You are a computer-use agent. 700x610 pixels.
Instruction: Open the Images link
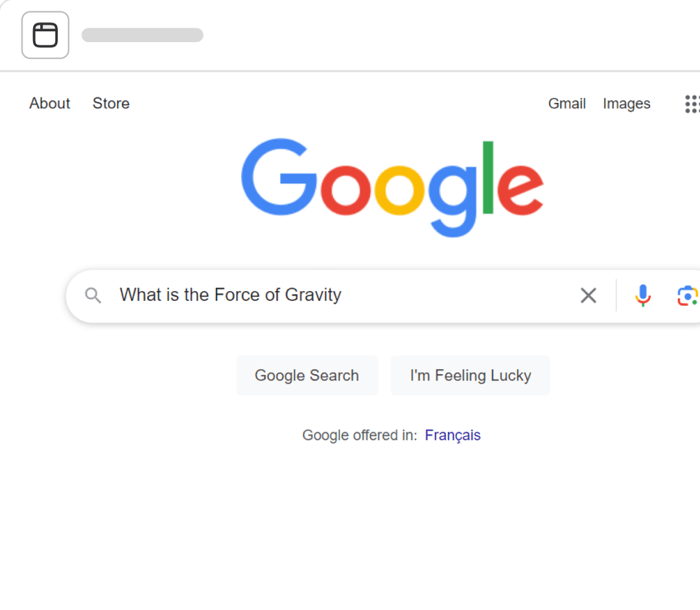click(626, 103)
